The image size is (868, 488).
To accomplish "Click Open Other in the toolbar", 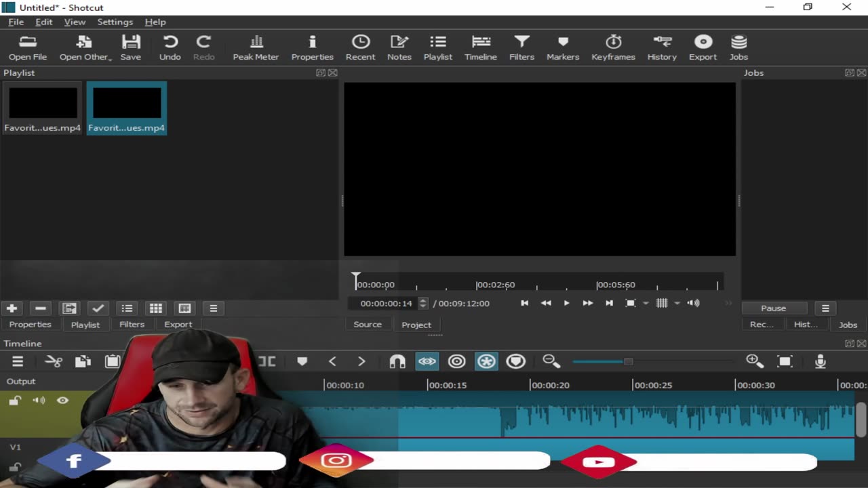I will click(85, 48).
